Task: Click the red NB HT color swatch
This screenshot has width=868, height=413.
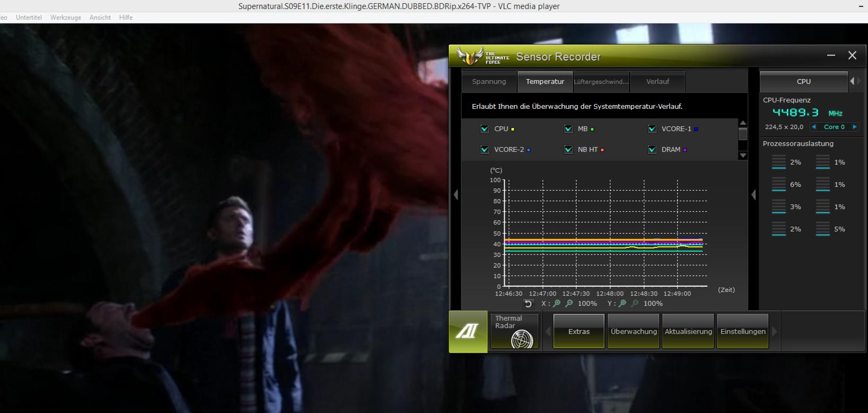Action: pyautogui.click(x=602, y=150)
